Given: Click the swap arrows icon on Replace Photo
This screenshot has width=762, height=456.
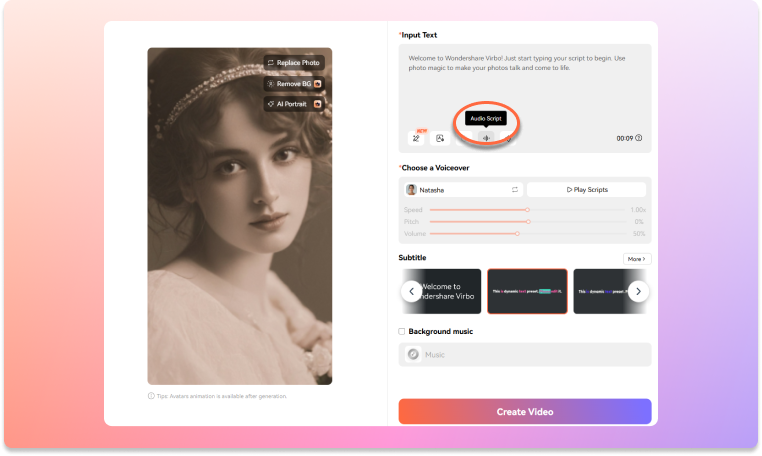Looking at the screenshot, I should point(271,63).
